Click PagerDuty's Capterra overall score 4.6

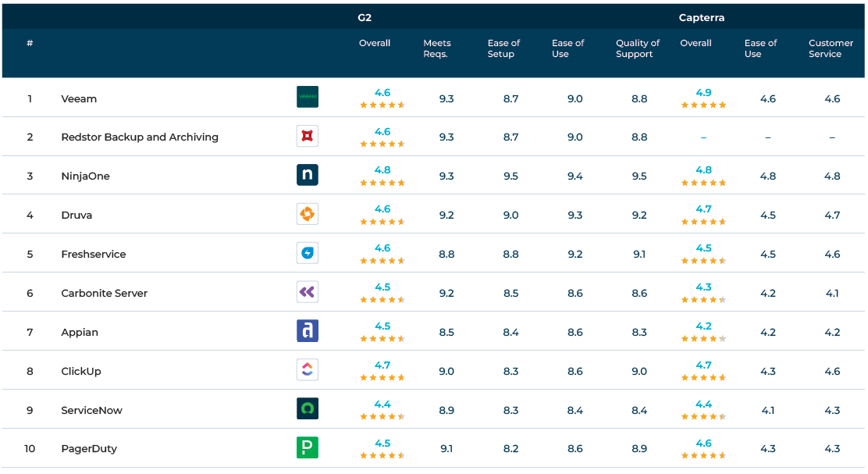[703, 443]
